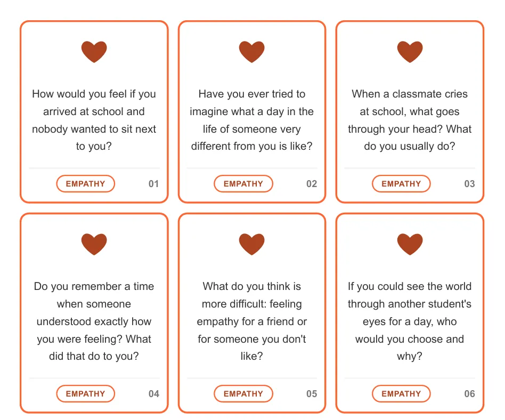The width and height of the screenshot is (505, 420).
Task: Select the "through another student's eyes" question
Action: click(x=410, y=321)
